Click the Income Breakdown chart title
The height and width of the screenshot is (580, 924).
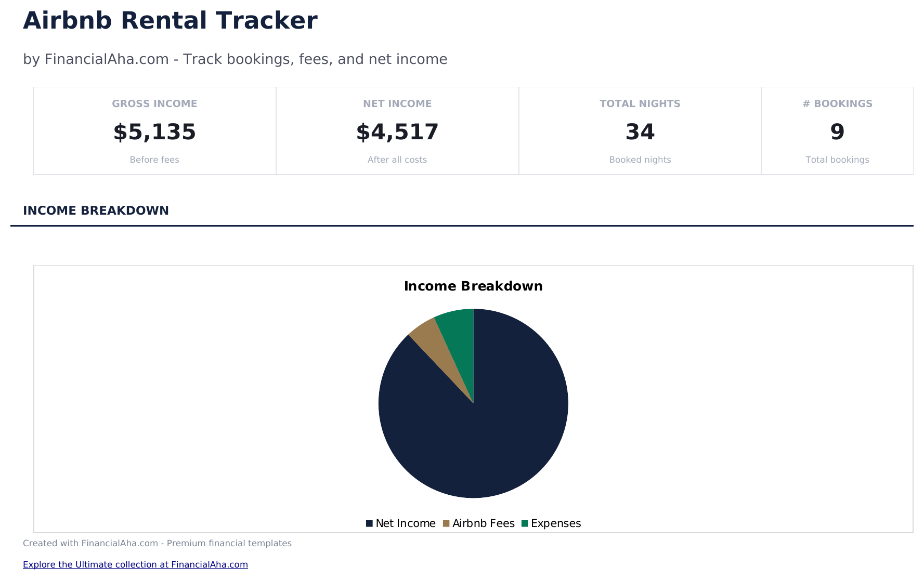pyautogui.click(x=473, y=286)
